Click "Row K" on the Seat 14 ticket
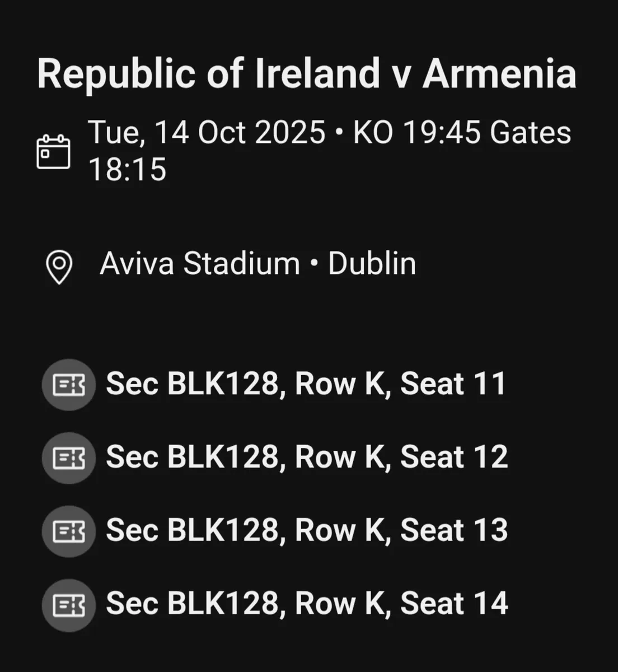 [341, 603]
